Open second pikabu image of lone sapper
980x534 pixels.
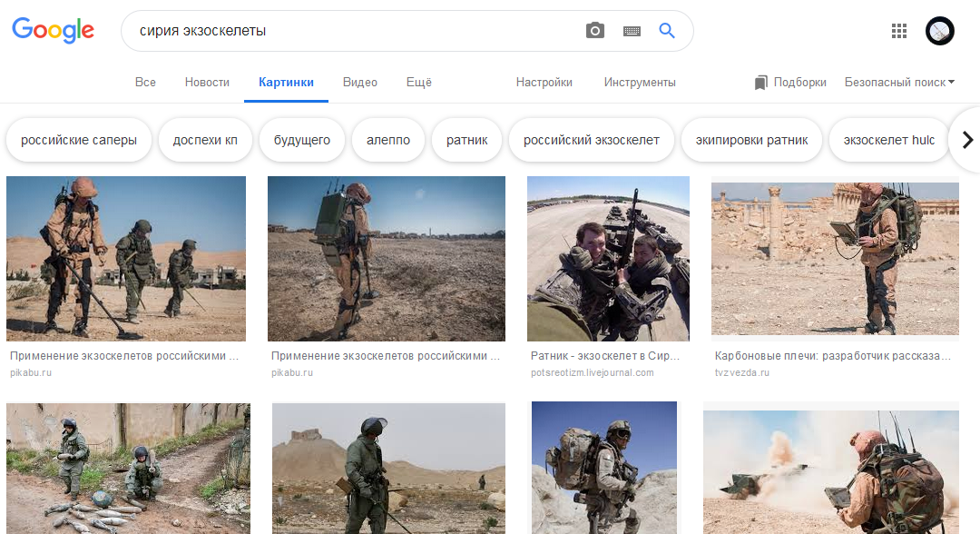point(387,258)
